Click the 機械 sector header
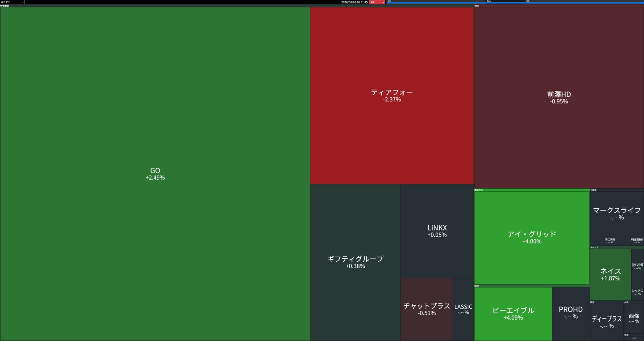 pyautogui.click(x=559, y=6)
